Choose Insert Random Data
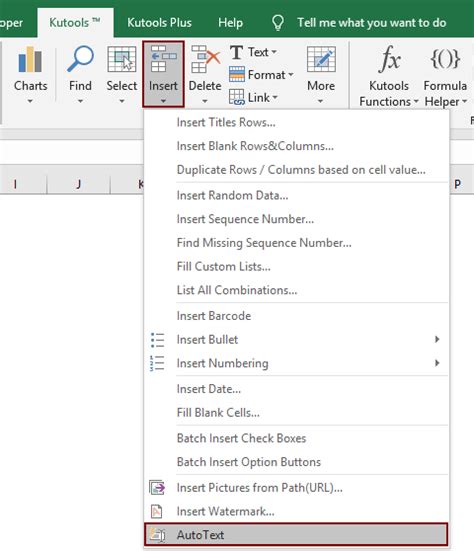The image size is (474, 551). pos(296,195)
